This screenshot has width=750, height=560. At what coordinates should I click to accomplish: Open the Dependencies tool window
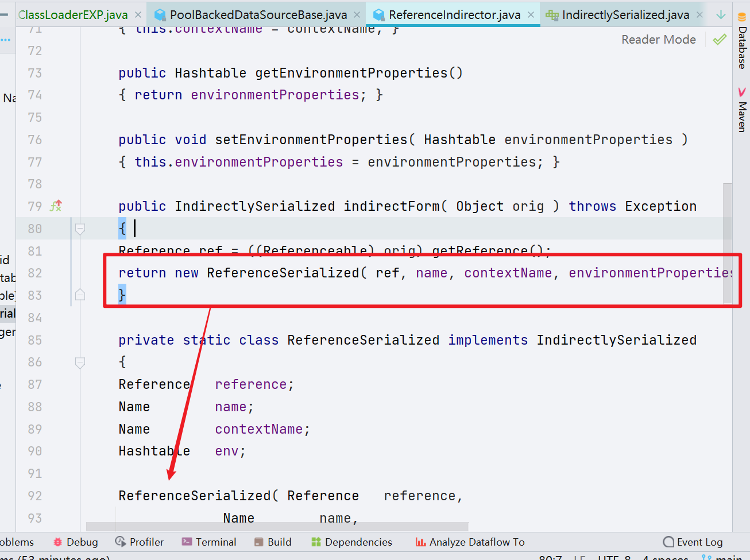point(351,542)
